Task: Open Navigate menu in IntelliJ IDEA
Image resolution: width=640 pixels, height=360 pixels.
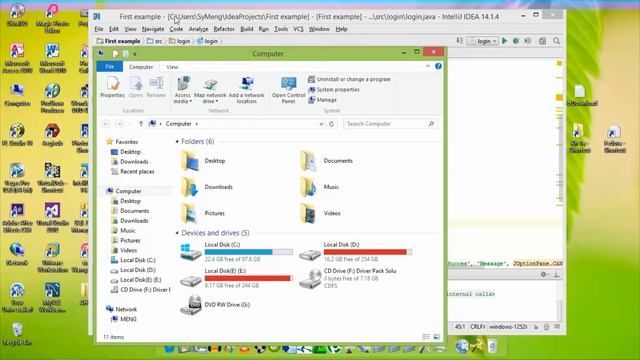Action: pyautogui.click(x=153, y=29)
